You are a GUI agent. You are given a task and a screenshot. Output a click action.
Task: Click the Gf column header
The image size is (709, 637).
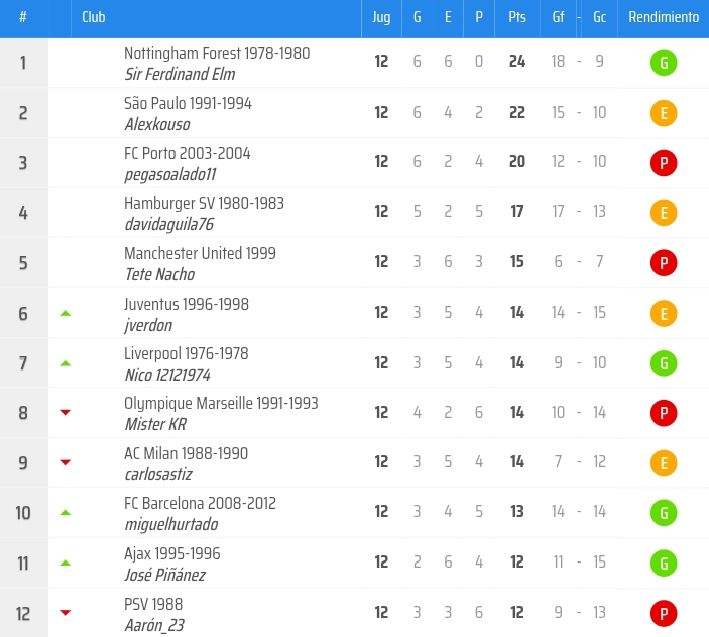click(x=558, y=18)
